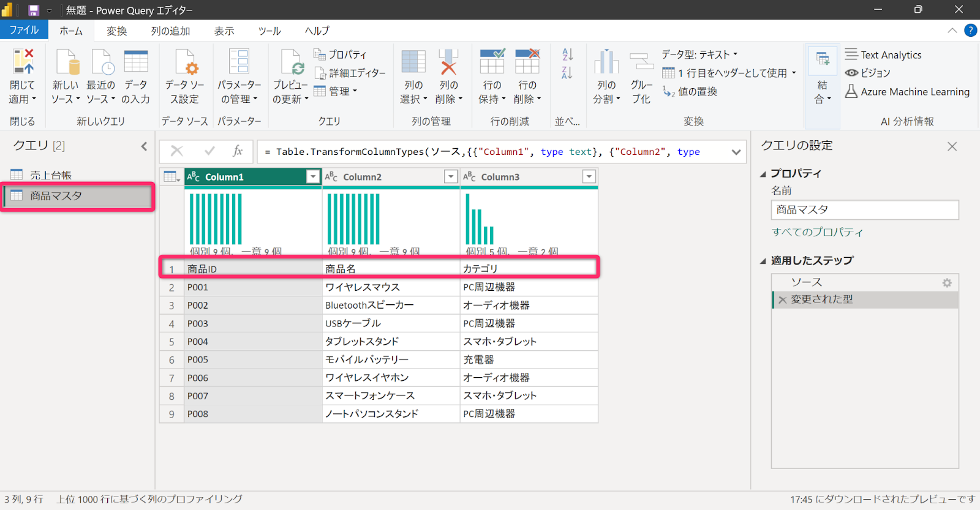Open the Advanced Editor (詳細エディター)
Viewport: 980px width, 510px height.
[350, 73]
